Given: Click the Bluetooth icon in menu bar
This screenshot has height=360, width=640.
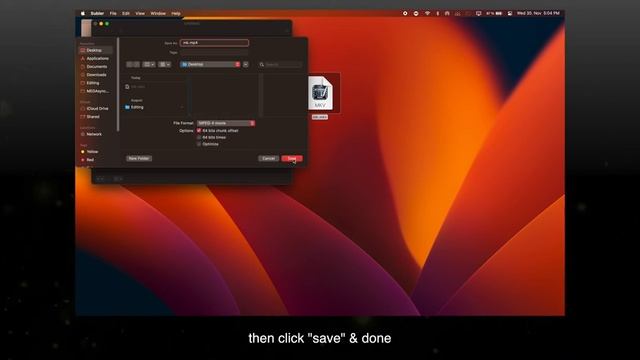Looking at the screenshot, I should 438,13.
